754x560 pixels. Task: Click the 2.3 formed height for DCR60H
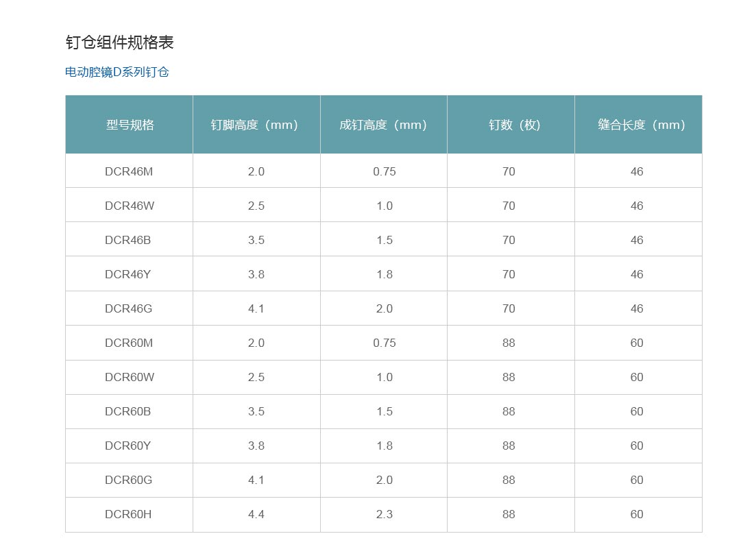click(385, 514)
